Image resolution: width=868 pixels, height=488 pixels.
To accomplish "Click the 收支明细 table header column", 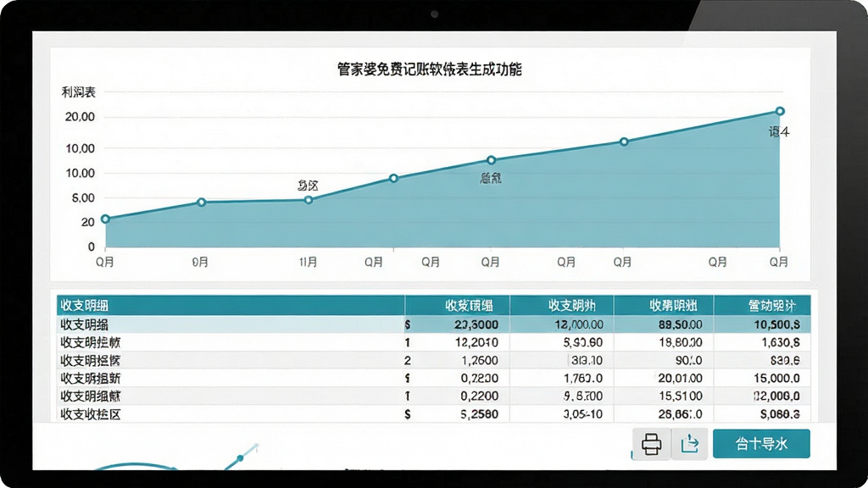I will [x=231, y=305].
